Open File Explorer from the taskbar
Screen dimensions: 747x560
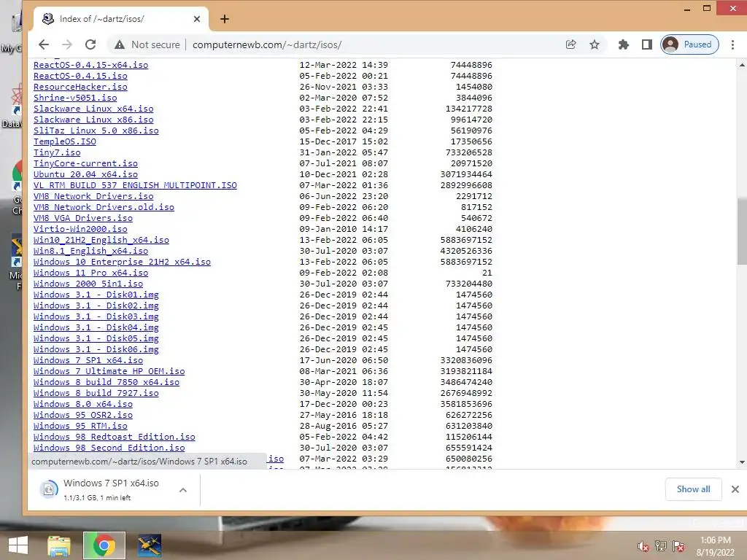58,545
